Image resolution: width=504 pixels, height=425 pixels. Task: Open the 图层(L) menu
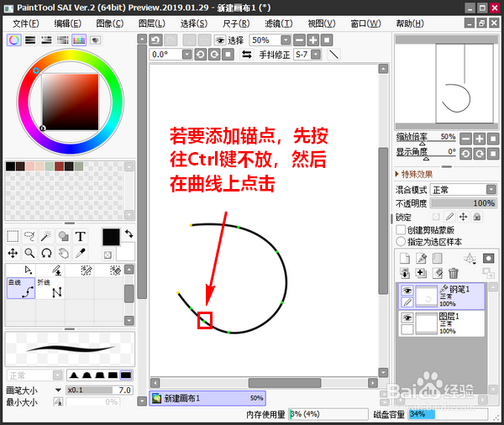[x=152, y=24]
